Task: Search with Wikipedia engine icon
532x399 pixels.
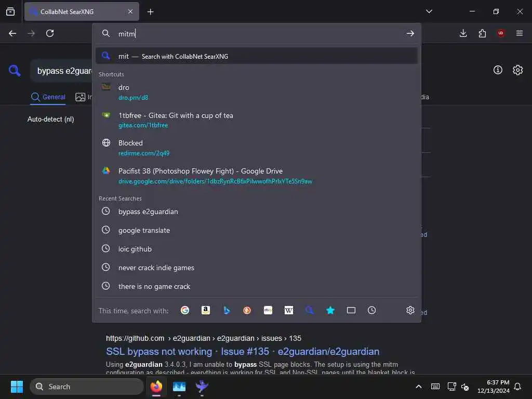Action: tap(289, 310)
